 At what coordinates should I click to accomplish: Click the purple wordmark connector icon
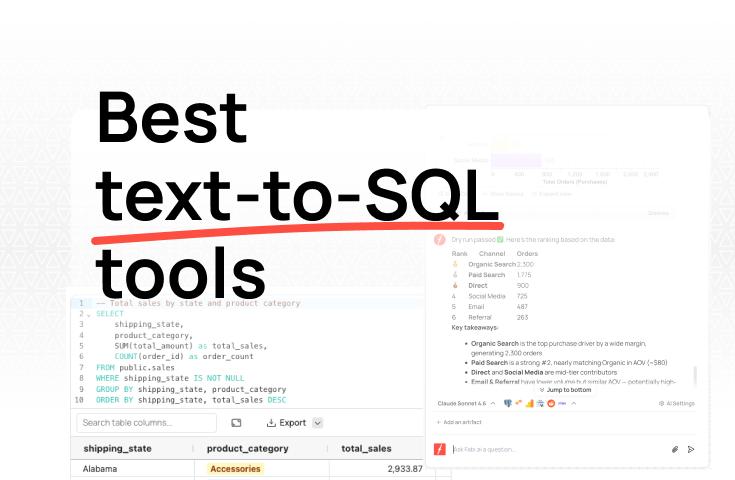point(562,403)
